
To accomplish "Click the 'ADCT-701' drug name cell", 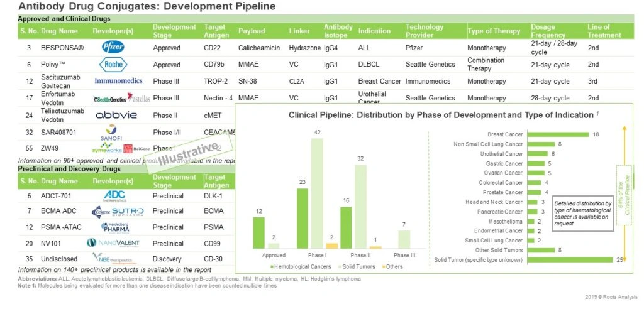I will pyautogui.click(x=56, y=196).
